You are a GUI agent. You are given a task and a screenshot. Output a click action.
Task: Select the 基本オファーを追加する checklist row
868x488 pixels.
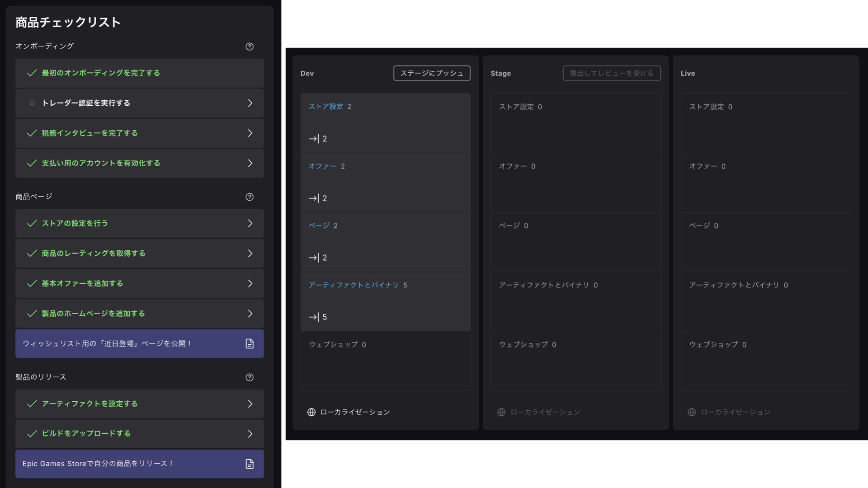tap(139, 284)
